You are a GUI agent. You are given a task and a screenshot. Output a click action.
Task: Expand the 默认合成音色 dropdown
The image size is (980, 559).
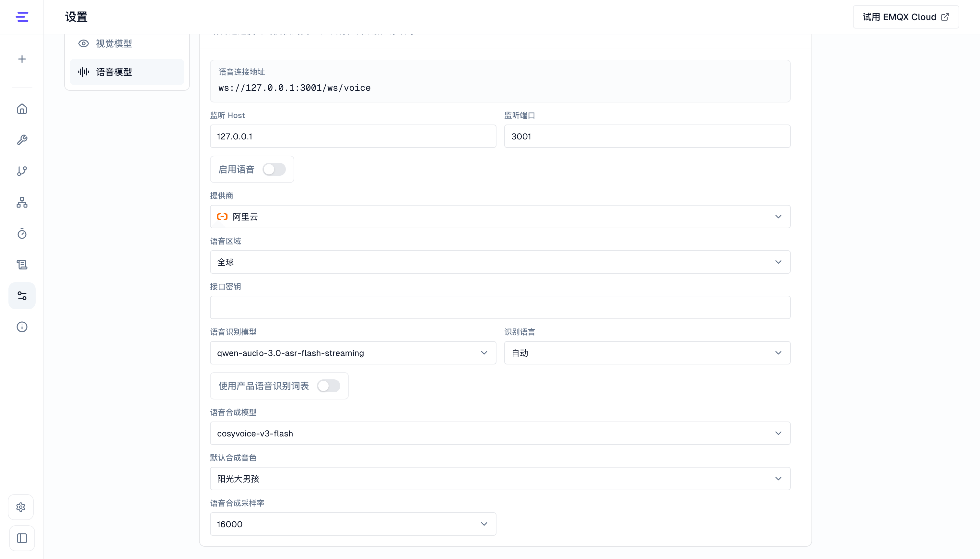pos(500,479)
